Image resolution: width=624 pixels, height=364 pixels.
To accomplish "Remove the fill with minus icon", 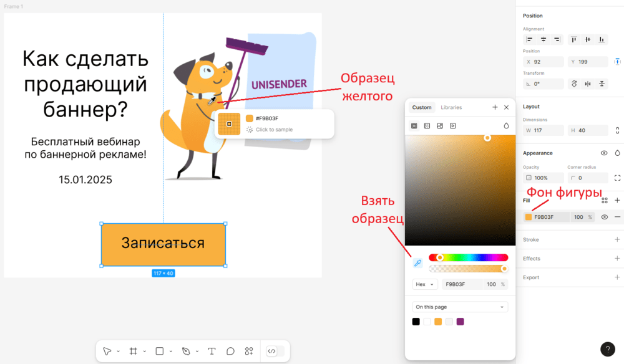I will (617, 217).
